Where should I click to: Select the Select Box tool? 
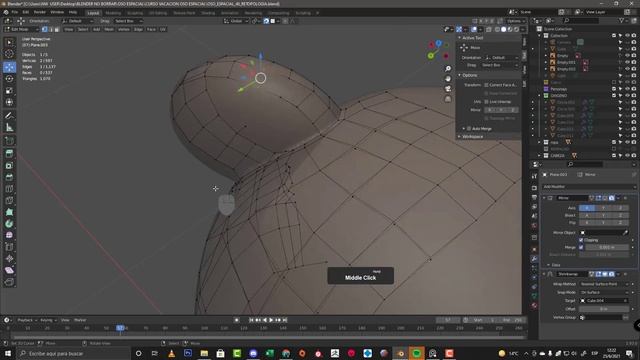tap(9, 42)
